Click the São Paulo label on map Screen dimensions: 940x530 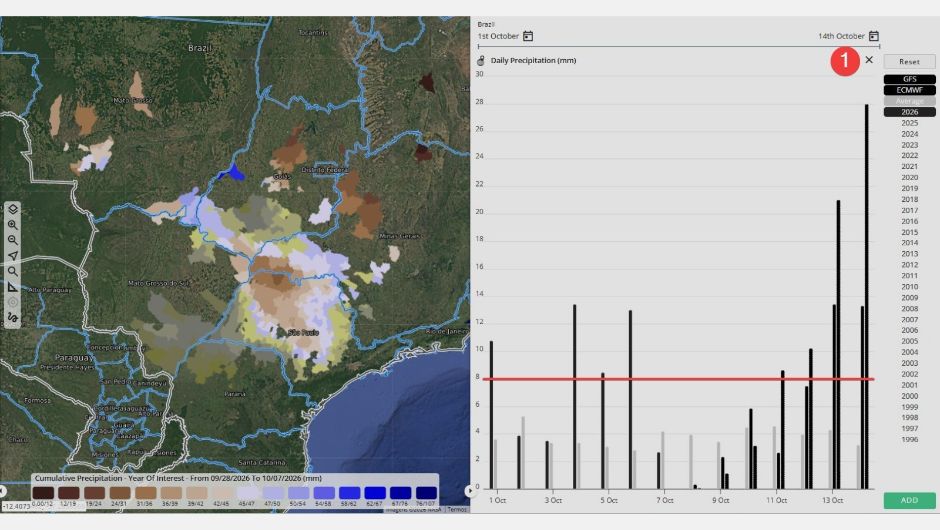point(303,332)
